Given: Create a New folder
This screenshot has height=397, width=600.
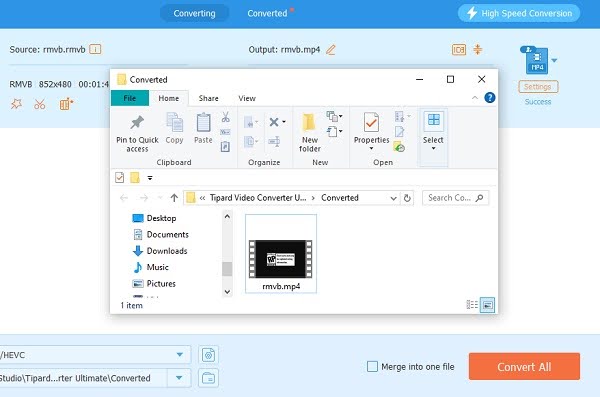Looking at the screenshot, I should click(x=309, y=133).
